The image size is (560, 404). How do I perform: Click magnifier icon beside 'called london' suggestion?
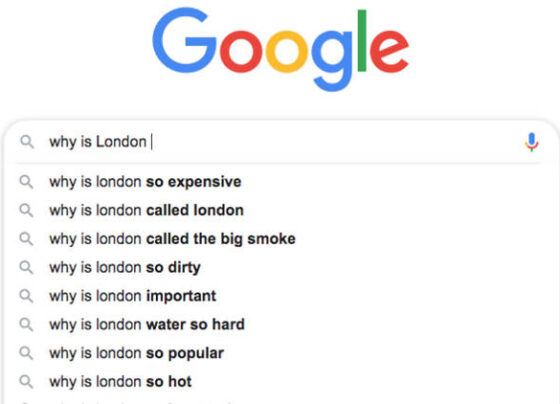26,210
